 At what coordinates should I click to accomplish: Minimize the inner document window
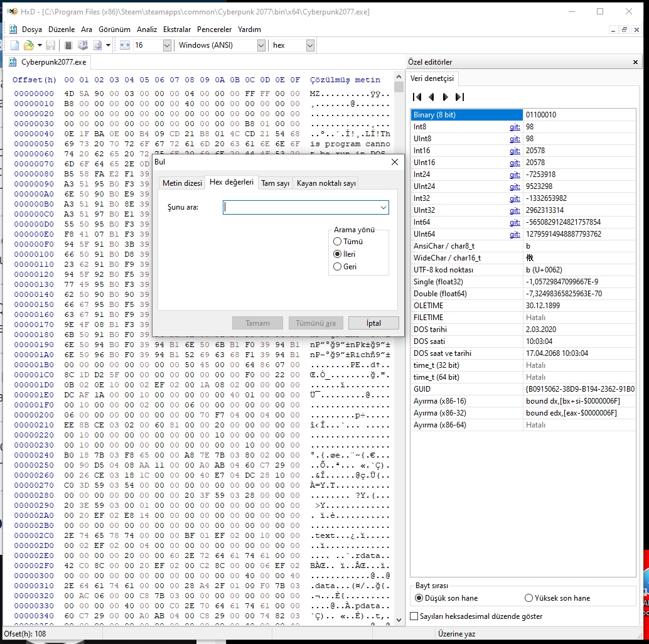coord(613,30)
